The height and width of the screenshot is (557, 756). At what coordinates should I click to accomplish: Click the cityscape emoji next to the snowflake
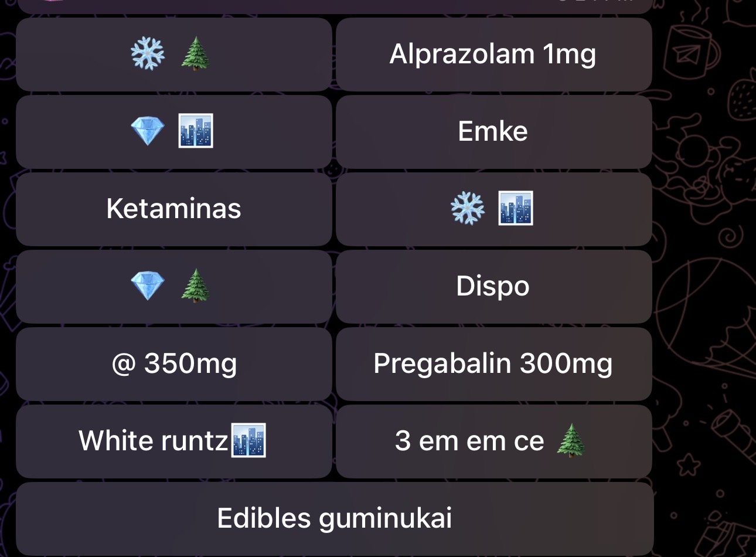click(x=516, y=208)
